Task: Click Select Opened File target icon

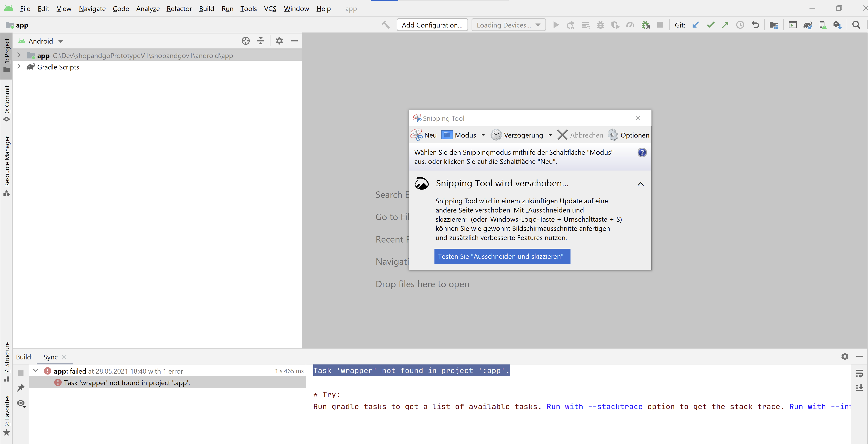Action: coord(246,41)
